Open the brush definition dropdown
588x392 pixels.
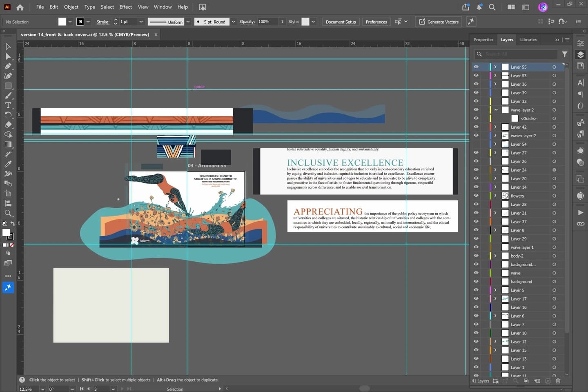[233, 22]
